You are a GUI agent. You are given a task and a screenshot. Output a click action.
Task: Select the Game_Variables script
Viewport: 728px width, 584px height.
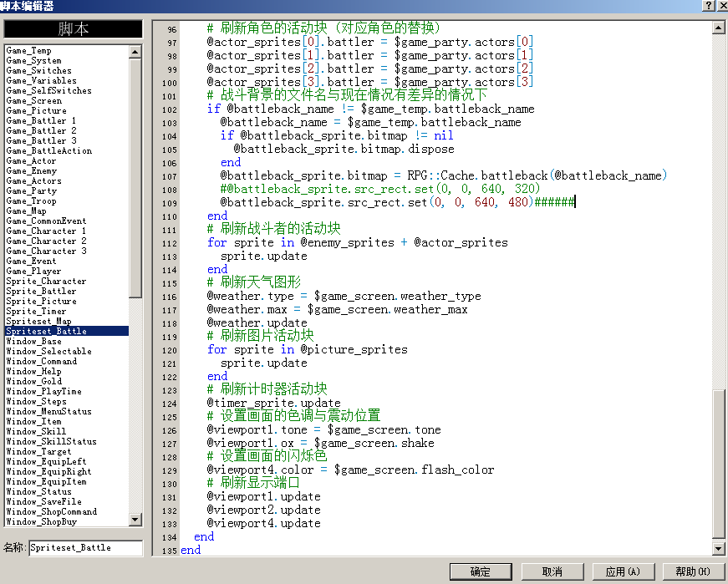[41, 81]
